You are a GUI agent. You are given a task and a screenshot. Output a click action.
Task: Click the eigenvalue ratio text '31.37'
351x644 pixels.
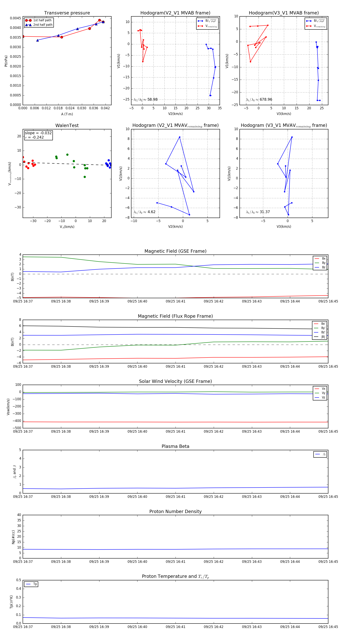(265, 212)
